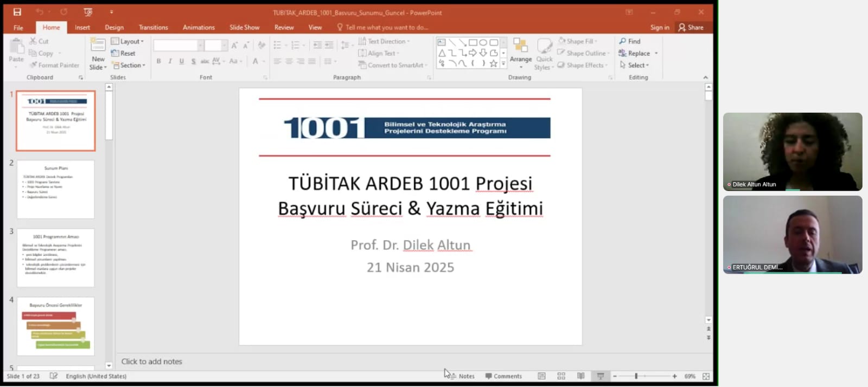Expand the Text Direction dropdown
Viewport: 868px width, 387px height.
click(384, 41)
